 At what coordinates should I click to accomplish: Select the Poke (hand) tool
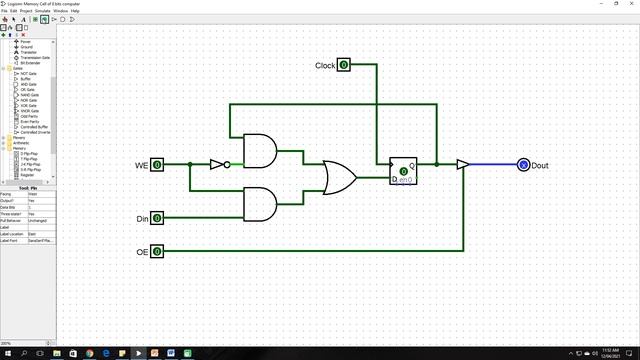tap(5, 19)
